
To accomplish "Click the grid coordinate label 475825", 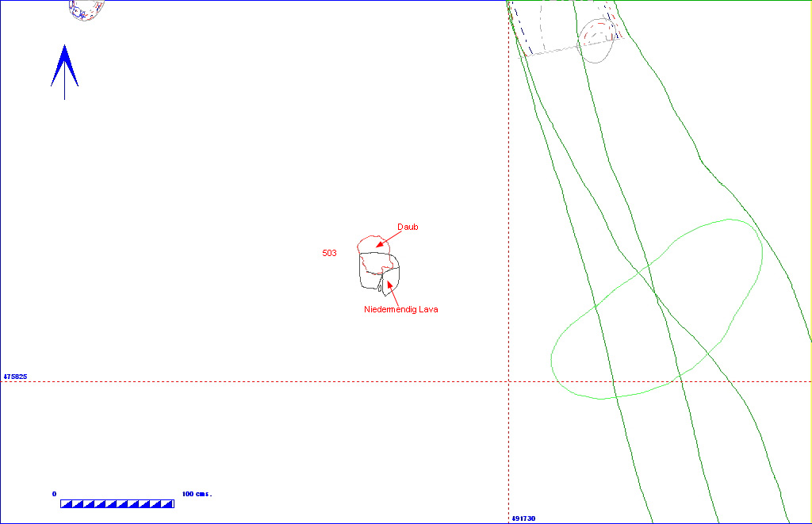I will [15, 377].
